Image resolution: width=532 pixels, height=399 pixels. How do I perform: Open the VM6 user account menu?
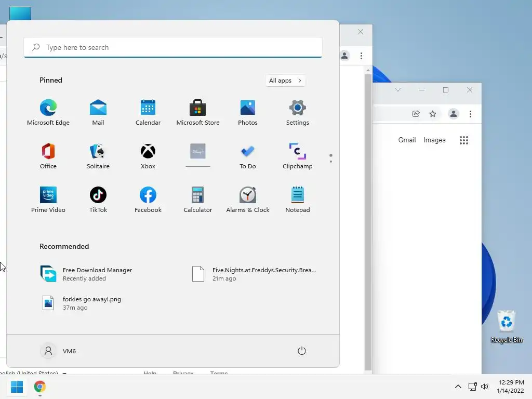58,351
